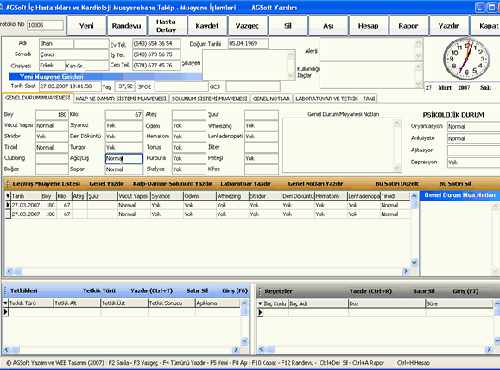Focus the Protokol No field
This screenshot has height=370, width=500.
45,25
